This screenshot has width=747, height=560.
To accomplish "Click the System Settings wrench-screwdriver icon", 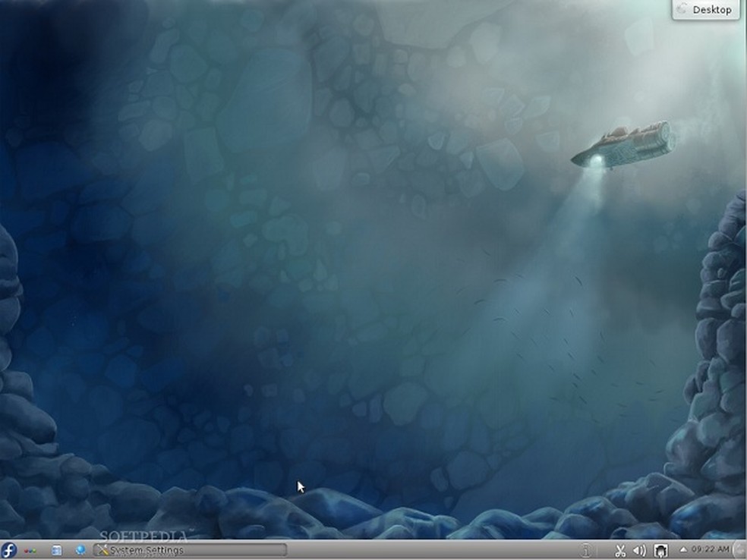I will (x=102, y=550).
